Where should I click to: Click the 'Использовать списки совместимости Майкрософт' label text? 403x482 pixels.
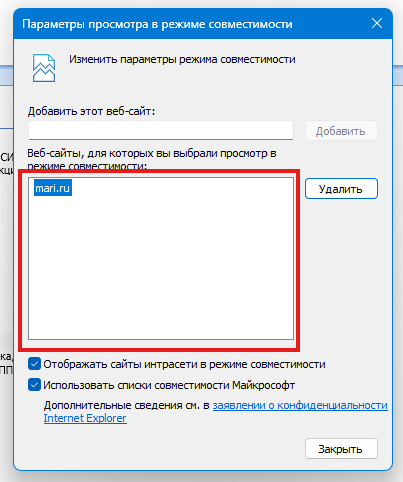click(169, 385)
